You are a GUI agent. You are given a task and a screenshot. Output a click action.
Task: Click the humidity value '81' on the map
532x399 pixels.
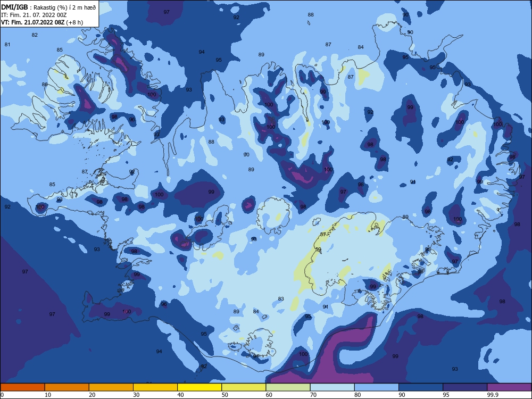(x=7, y=45)
